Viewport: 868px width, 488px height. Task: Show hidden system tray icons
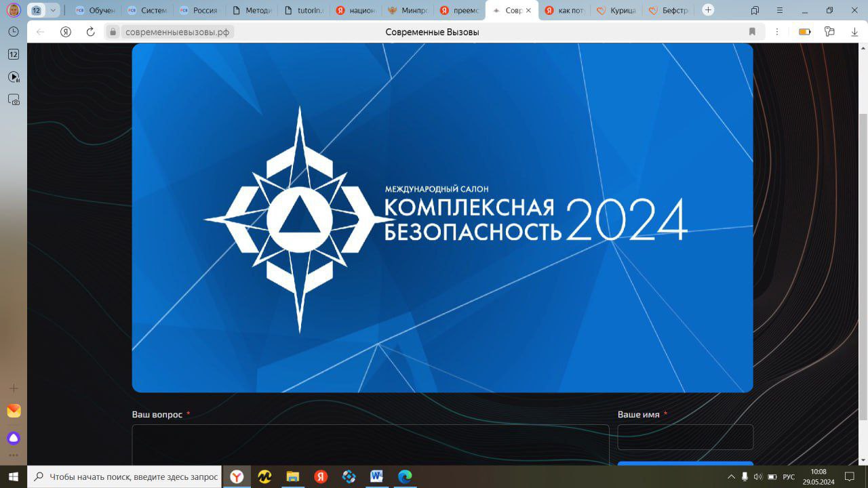[x=731, y=477]
